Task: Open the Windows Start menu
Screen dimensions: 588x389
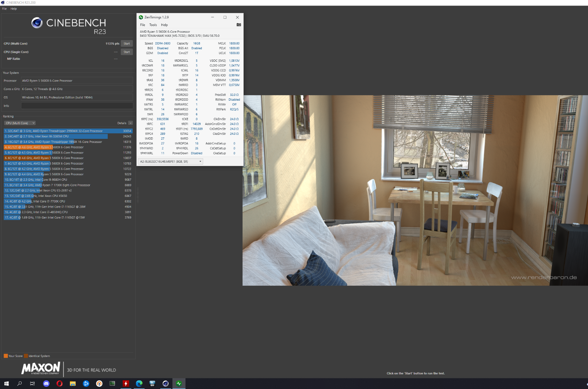Action: tap(6, 383)
